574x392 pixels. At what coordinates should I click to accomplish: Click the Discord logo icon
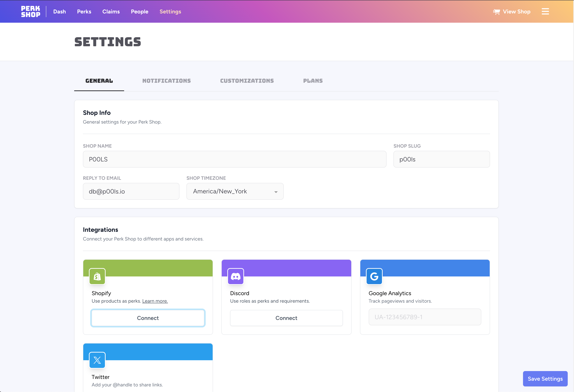point(236,276)
